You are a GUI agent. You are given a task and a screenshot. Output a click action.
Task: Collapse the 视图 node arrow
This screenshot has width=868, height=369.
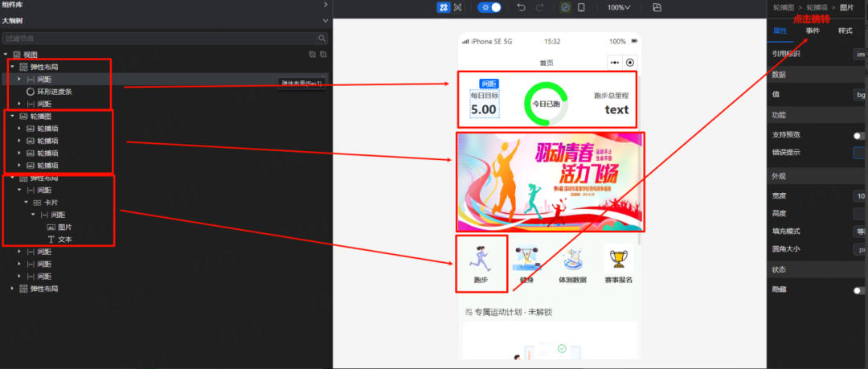tap(6, 55)
